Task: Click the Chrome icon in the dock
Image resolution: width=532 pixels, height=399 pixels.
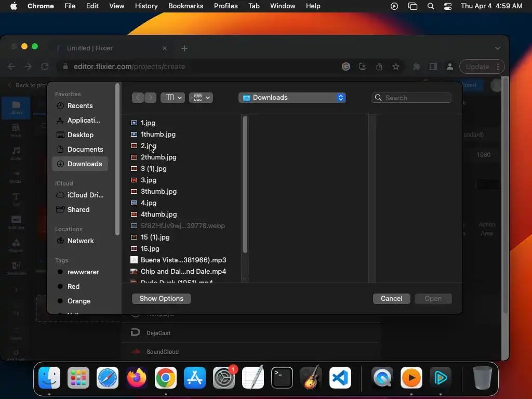Action: point(166,378)
